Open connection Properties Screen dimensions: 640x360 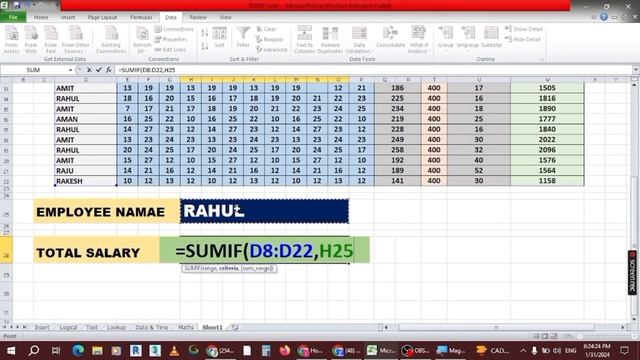click(x=171, y=39)
